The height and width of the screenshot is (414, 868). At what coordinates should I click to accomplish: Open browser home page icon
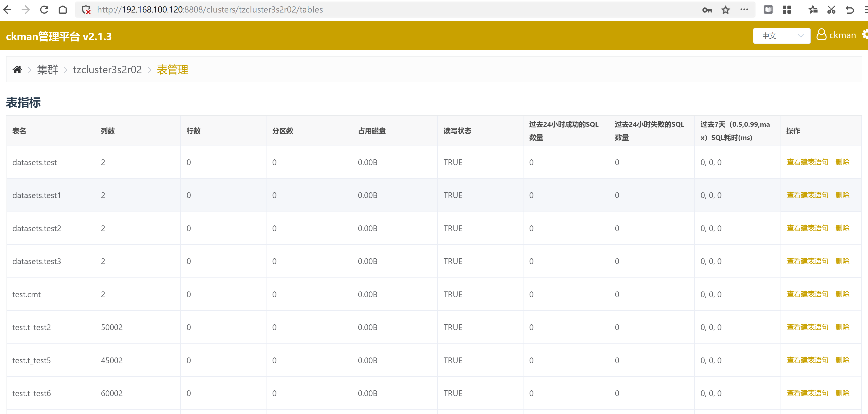[x=63, y=10]
